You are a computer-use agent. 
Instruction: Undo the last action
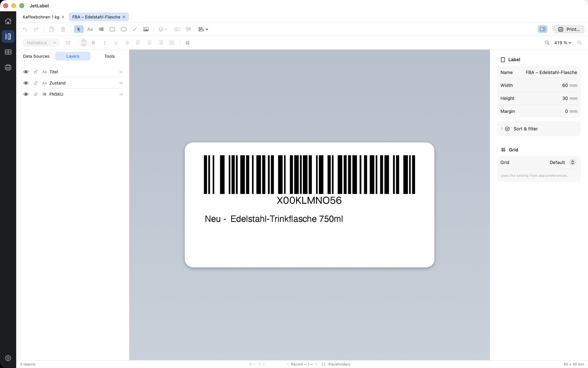(25, 29)
